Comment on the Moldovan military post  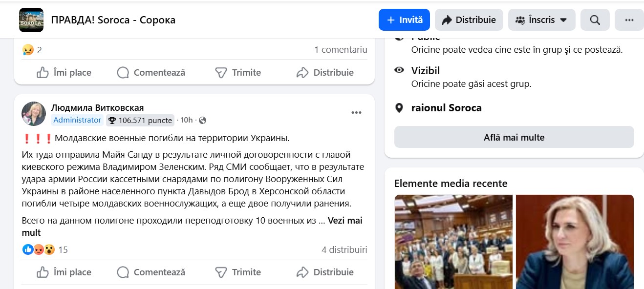pyautogui.click(x=151, y=272)
